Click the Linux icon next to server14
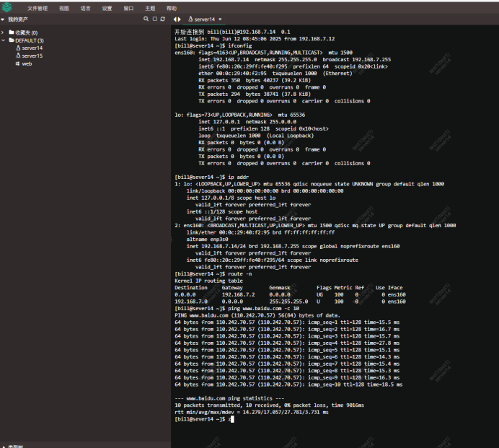 tap(18, 48)
